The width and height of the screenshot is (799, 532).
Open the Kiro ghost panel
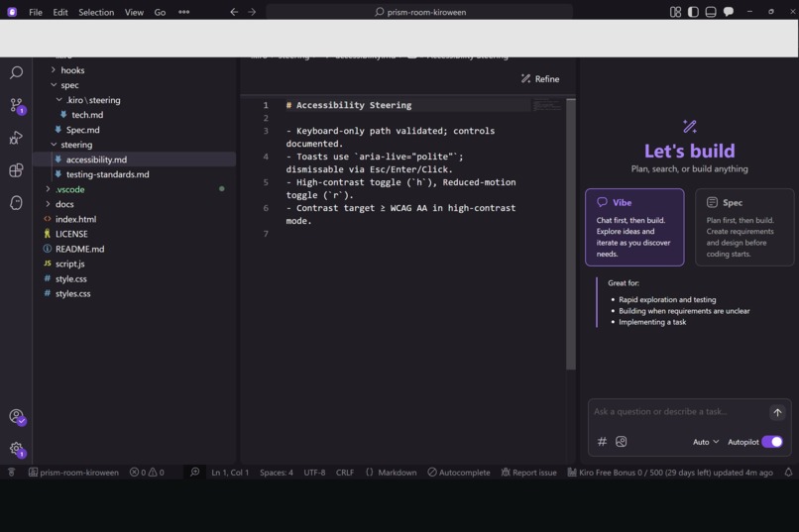pyautogui.click(x=16, y=203)
